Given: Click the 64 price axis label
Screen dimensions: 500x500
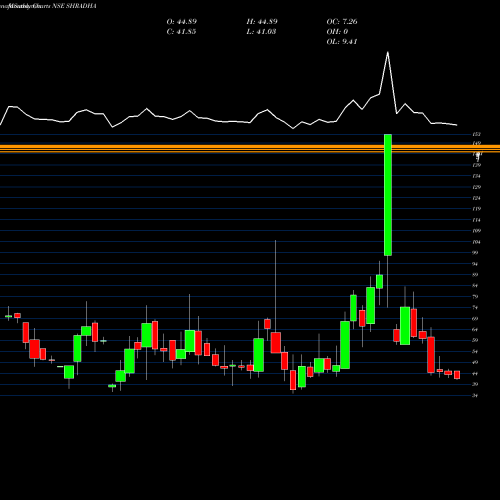Looking at the screenshot, I should point(475,330).
